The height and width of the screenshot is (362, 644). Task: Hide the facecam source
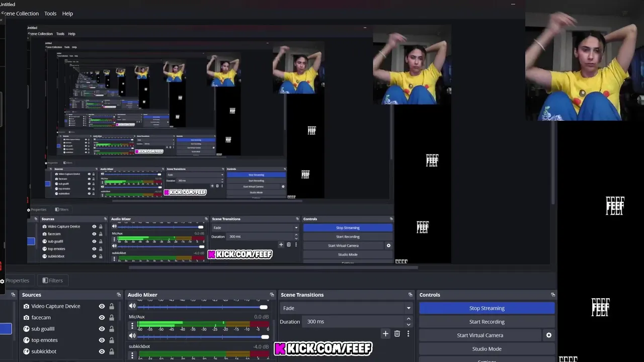[x=102, y=318]
